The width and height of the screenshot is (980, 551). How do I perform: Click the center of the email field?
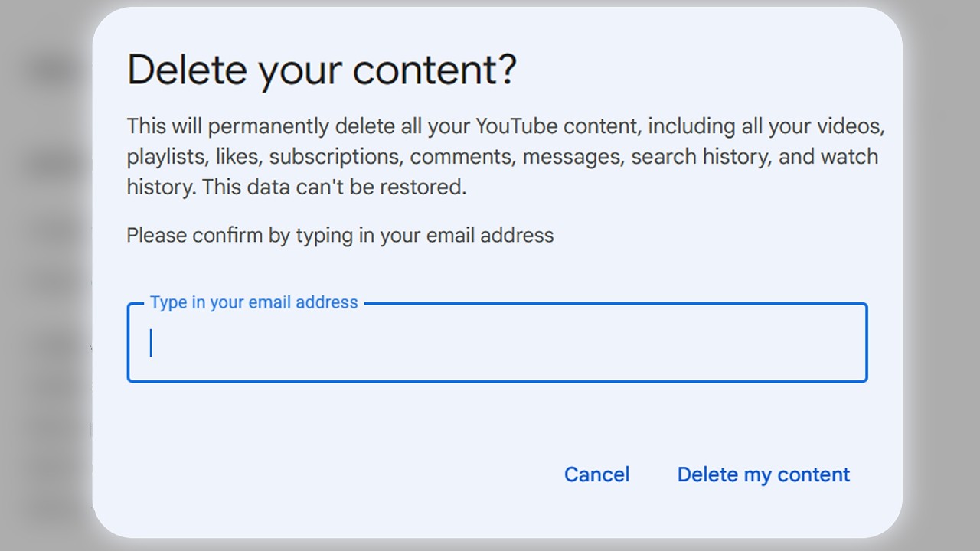coord(497,343)
